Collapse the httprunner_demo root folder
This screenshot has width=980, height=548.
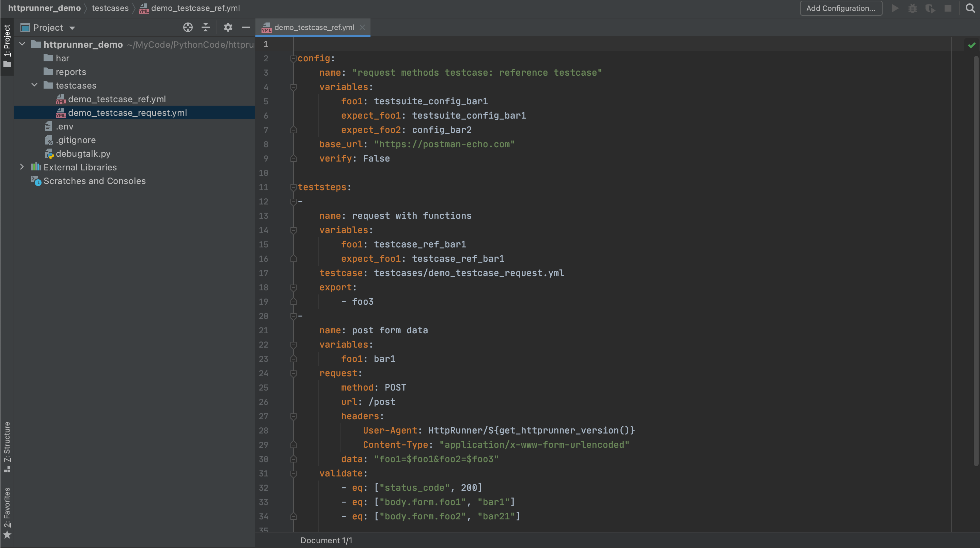(22, 44)
